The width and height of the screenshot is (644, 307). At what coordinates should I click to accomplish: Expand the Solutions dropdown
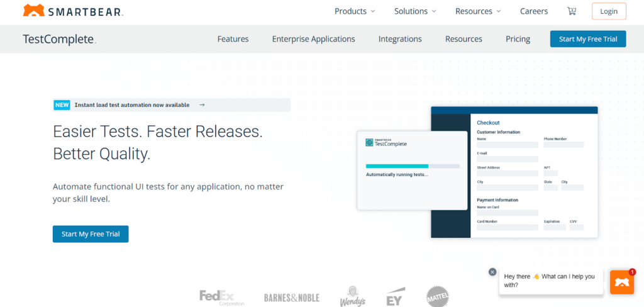[x=415, y=11]
